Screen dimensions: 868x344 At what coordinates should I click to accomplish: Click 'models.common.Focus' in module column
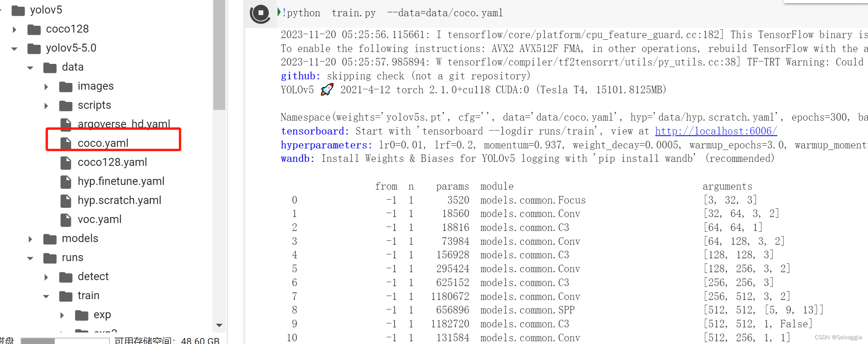(x=533, y=200)
